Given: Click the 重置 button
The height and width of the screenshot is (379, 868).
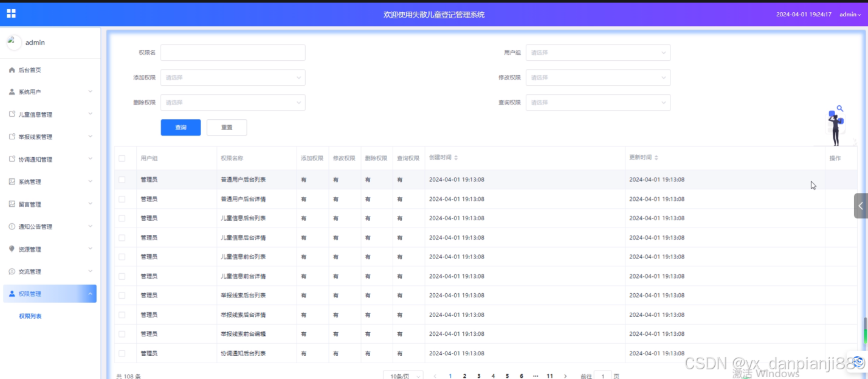Looking at the screenshot, I should 227,127.
